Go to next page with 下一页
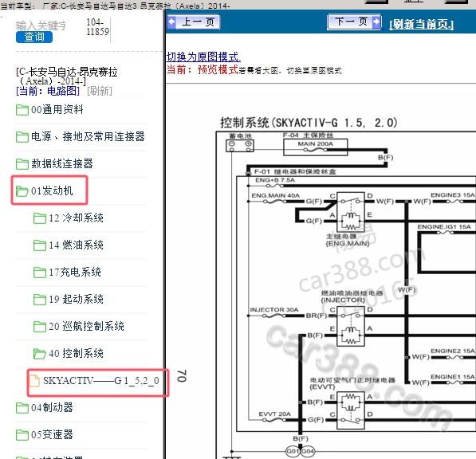The height and width of the screenshot is (459, 476). pyautogui.click(x=354, y=22)
